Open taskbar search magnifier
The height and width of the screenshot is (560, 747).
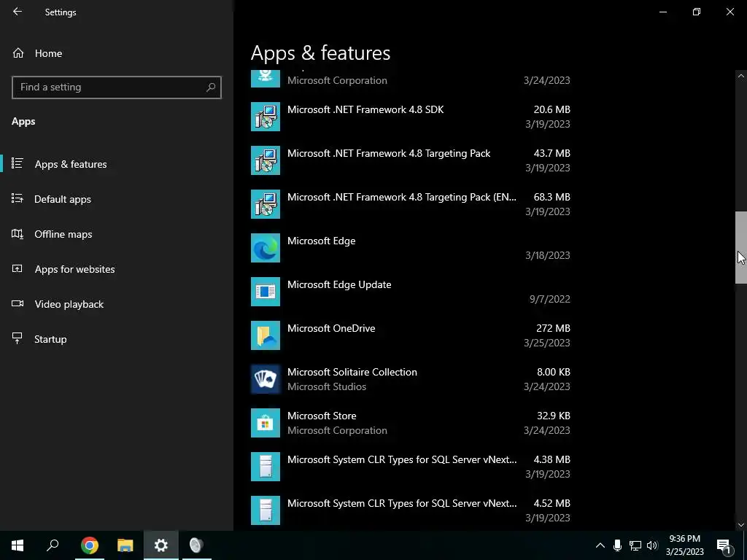pos(53,545)
